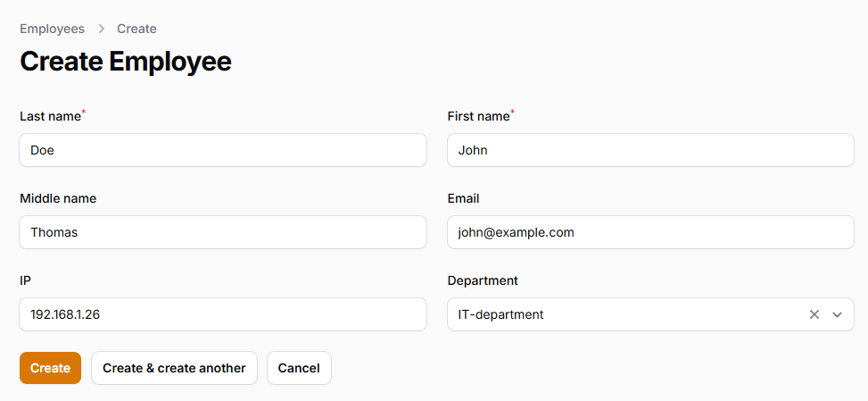Click the Middle name label
The width and height of the screenshot is (868, 401).
point(58,198)
